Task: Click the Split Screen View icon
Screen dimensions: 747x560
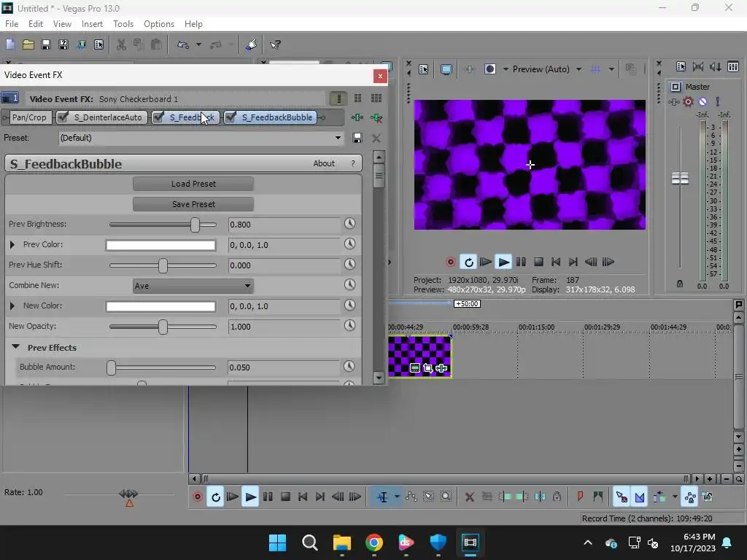Action: point(489,69)
